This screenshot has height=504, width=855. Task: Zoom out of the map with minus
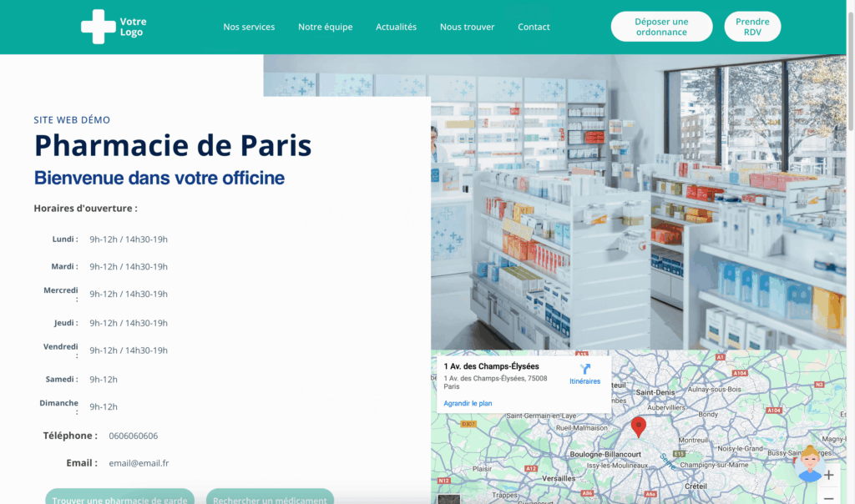pos(829,497)
